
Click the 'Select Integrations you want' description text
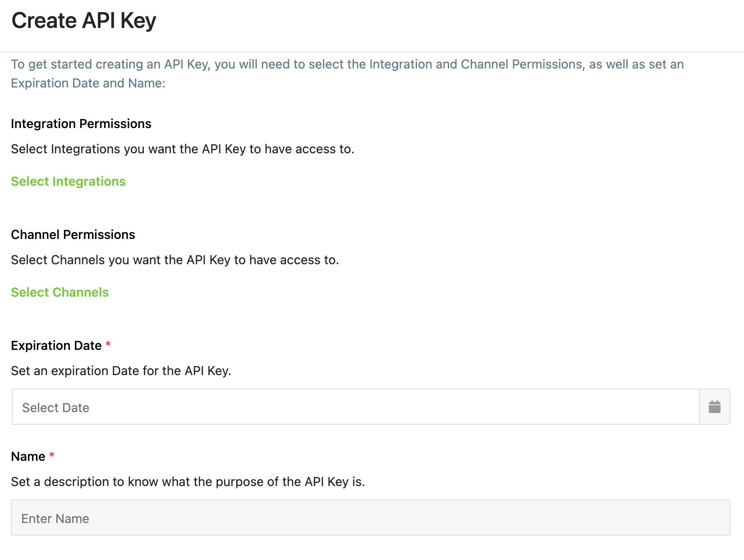tap(183, 149)
